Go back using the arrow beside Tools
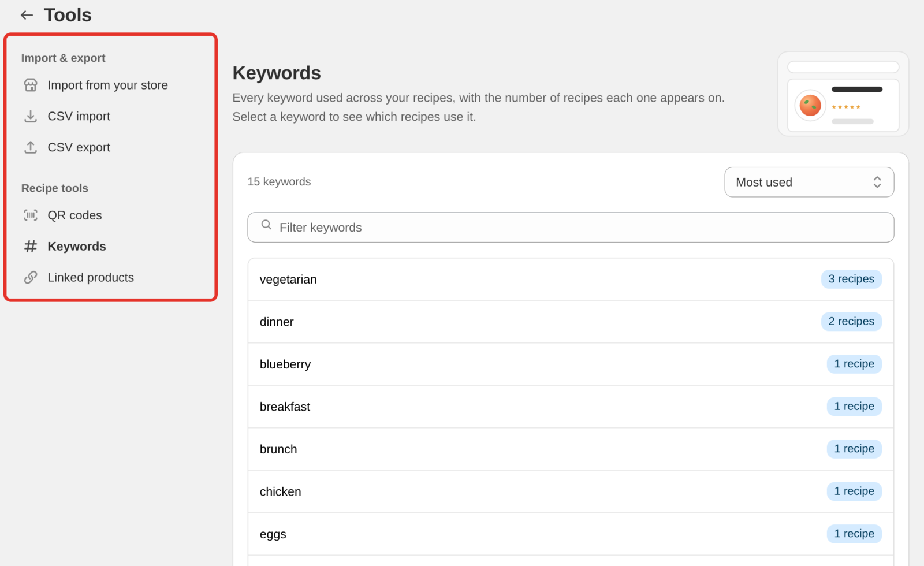924x566 pixels. [x=27, y=15]
